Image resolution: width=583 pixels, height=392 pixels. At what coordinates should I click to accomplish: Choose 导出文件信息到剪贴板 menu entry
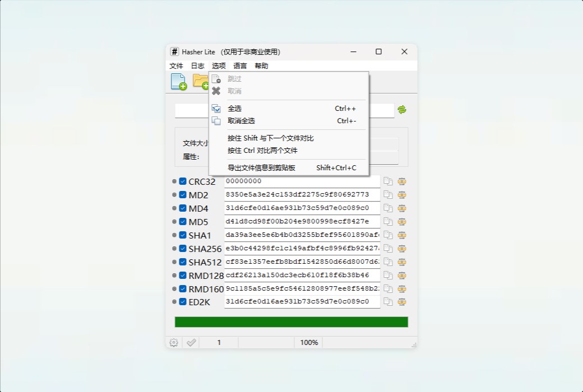(262, 168)
